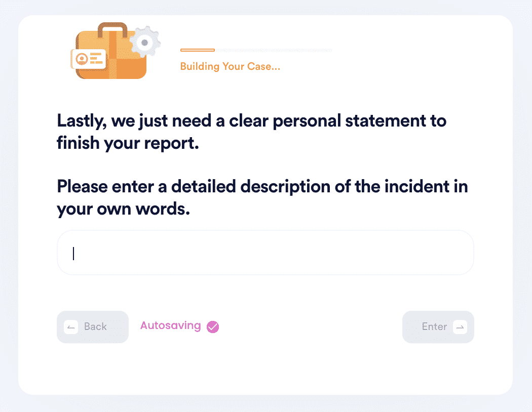Focus the incident description text field

pyautogui.click(x=265, y=253)
